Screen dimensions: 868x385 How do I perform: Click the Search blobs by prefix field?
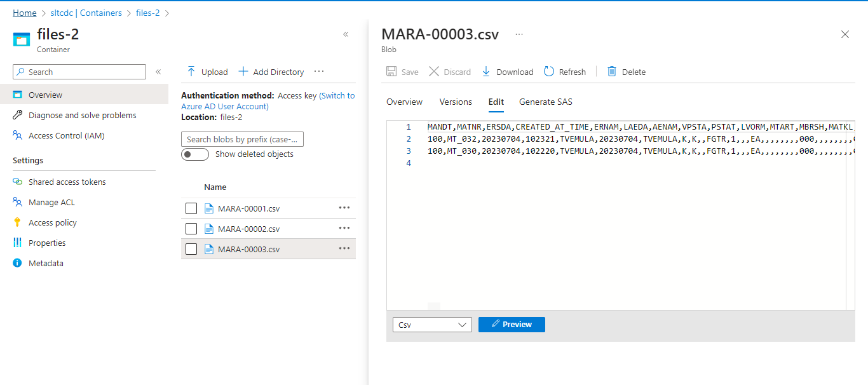242,139
